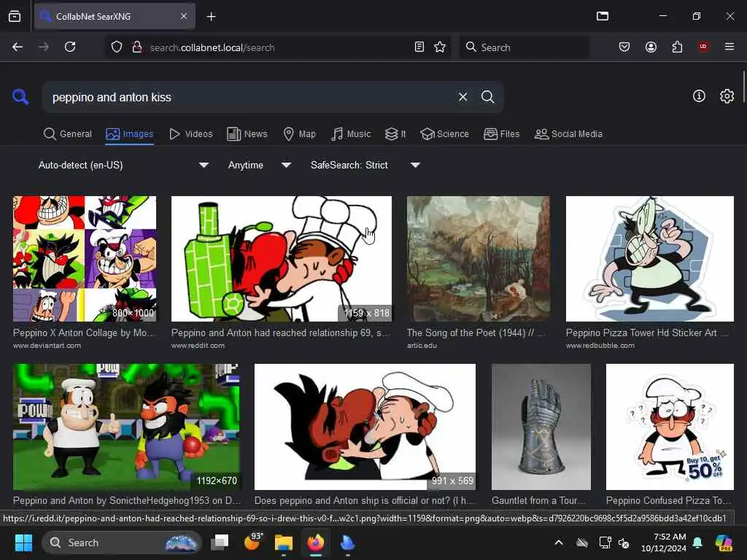Viewport: 747px width, 560px height.
Task: Switch to the It category
Action: [395, 134]
